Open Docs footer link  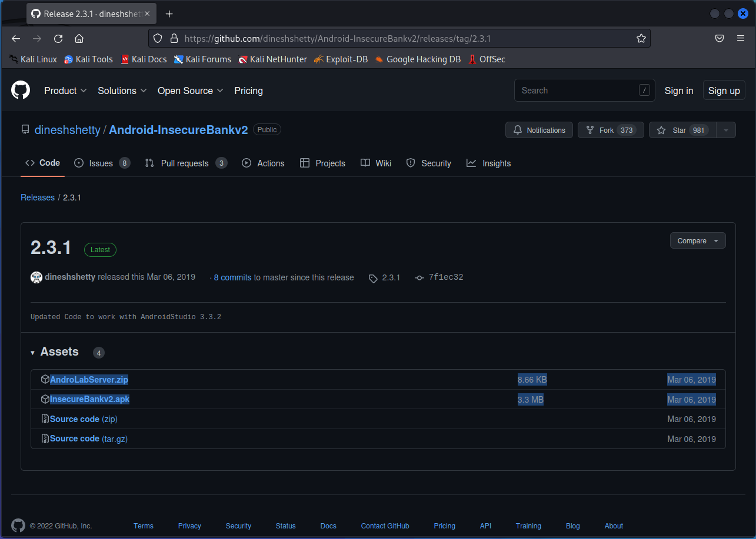[328, 526]
